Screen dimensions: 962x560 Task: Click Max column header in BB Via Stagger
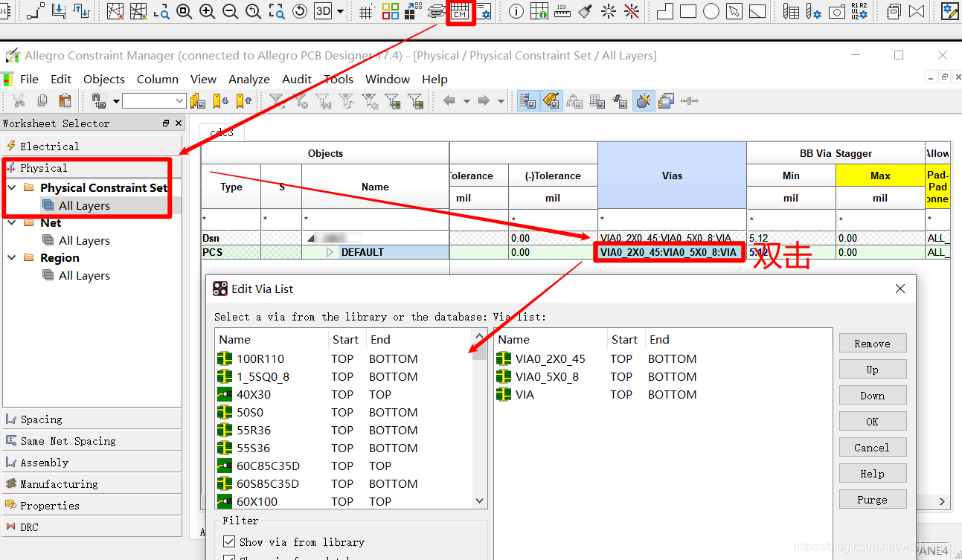pos(880,176)
